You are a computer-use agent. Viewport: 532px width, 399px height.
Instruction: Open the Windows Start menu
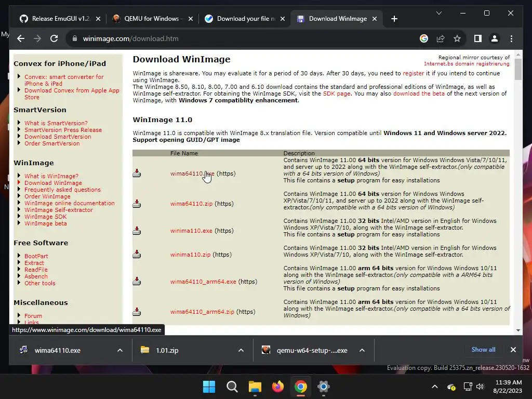(209, 387)
